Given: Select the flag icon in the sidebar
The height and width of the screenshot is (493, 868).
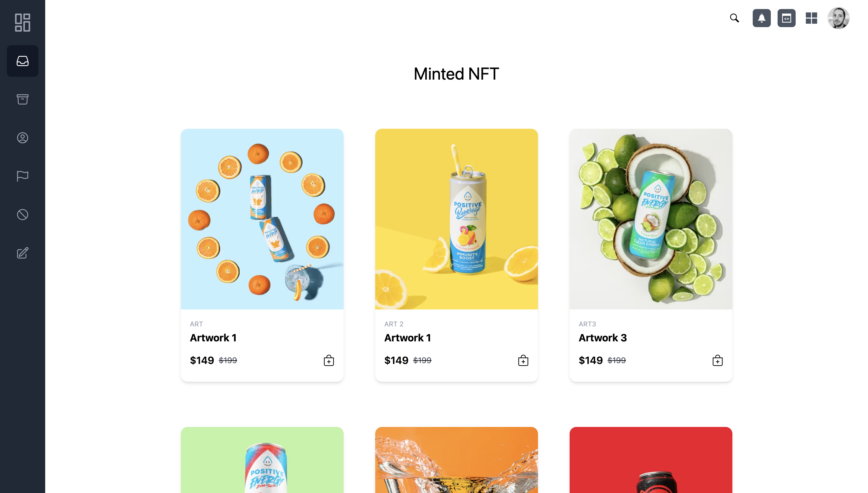Looking at the screenshot, I should tap(22, 176).
